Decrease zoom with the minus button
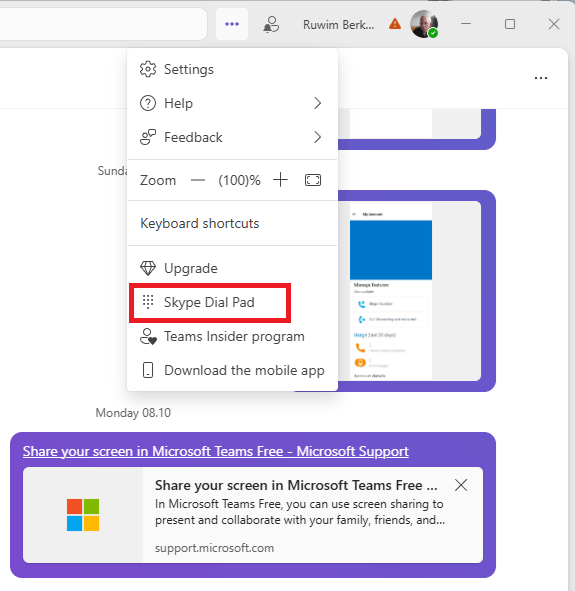Viewport: 575px width, 591px height. tap(198, 180)
